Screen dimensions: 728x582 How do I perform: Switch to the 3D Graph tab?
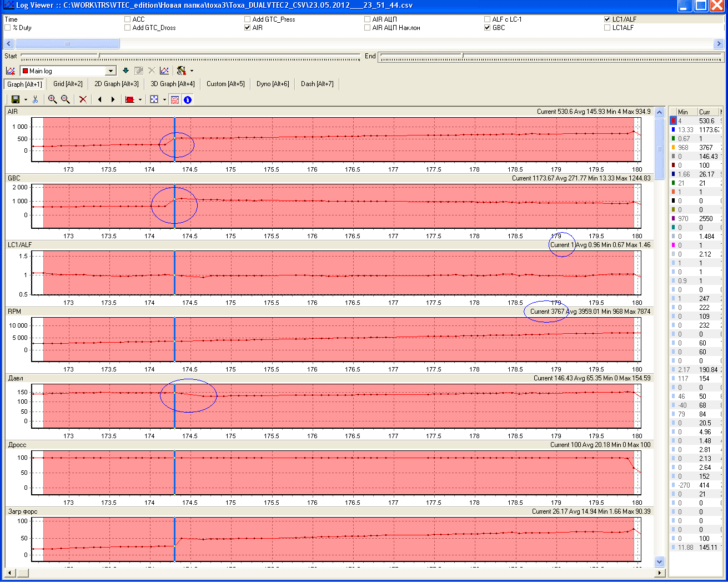173,84
